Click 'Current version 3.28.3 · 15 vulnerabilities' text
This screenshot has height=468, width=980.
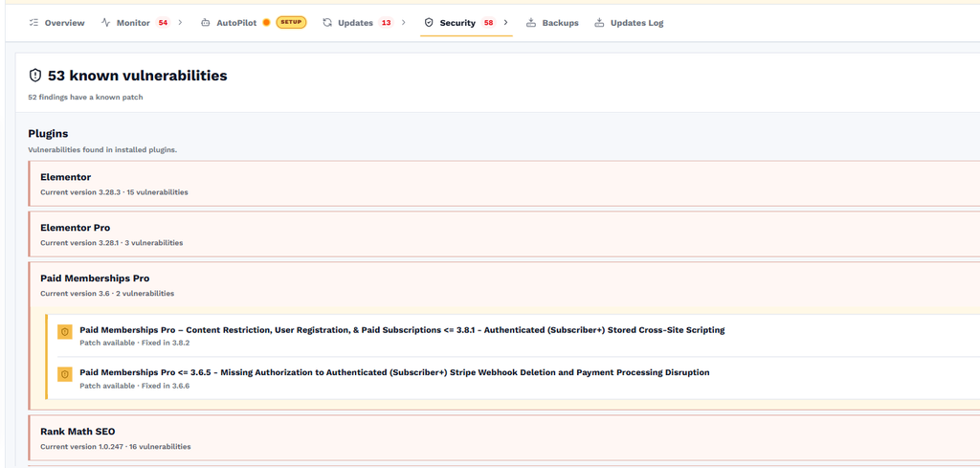click(x=115, y=191)
